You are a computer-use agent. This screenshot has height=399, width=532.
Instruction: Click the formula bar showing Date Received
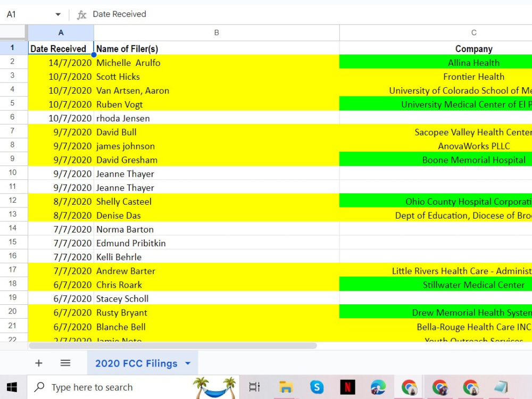click(x=311, y=14)
